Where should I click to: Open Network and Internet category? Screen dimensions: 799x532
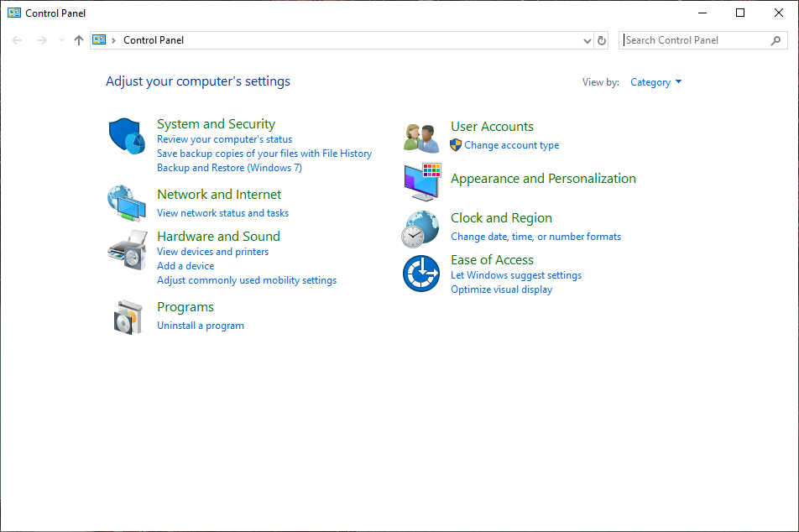[x=219, y=194]
